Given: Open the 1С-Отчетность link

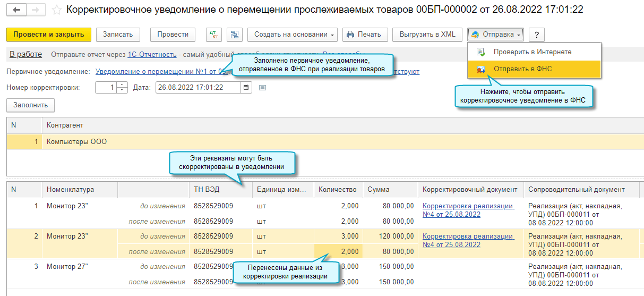Looking at the screenshot, I should coord(152,55).
